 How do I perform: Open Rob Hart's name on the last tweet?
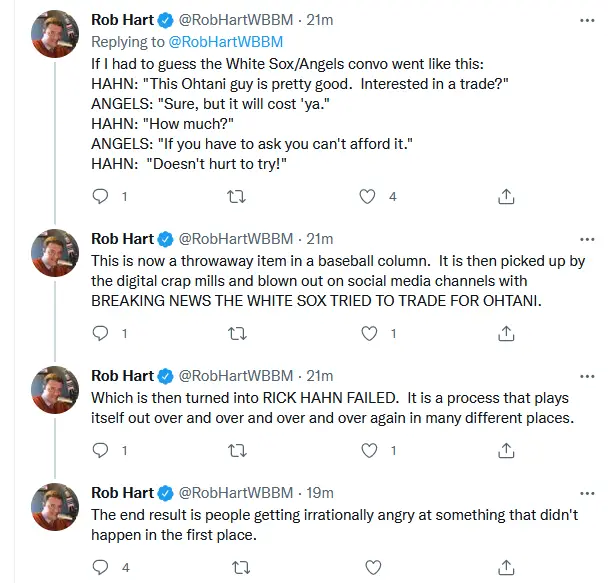click(122, 493)
